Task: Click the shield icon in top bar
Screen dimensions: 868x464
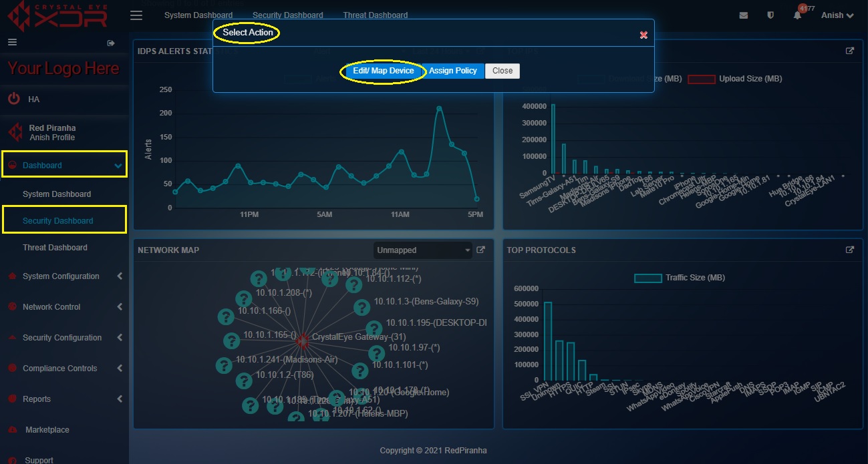Action: 770,15
